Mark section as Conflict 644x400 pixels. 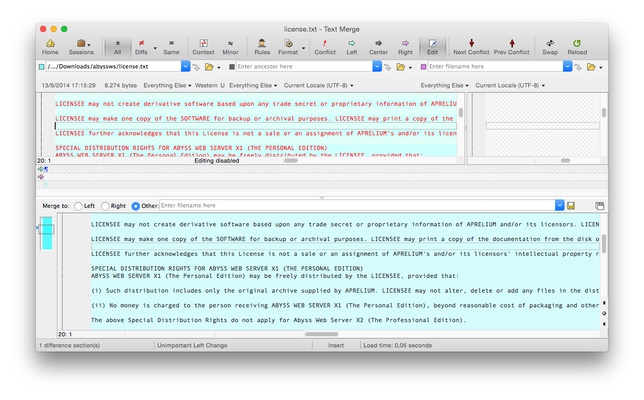325,47
